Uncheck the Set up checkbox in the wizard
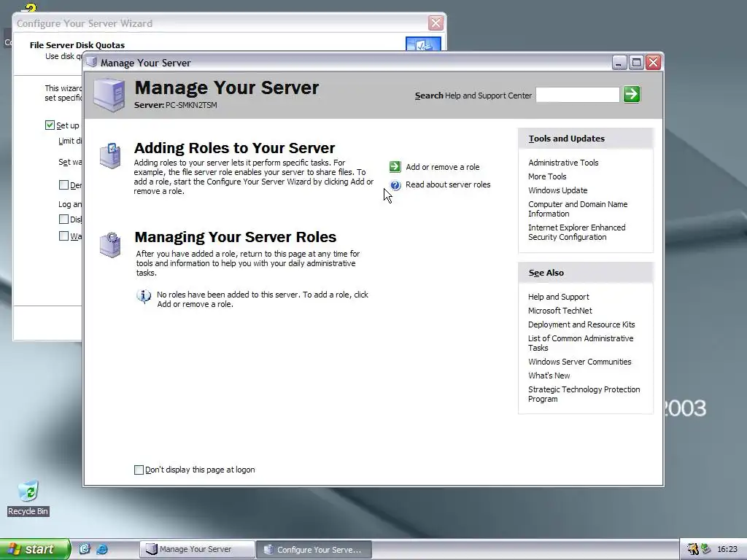The width and height of the screenshot is (747, 560). pyautogui.click(x=50, y=125)
